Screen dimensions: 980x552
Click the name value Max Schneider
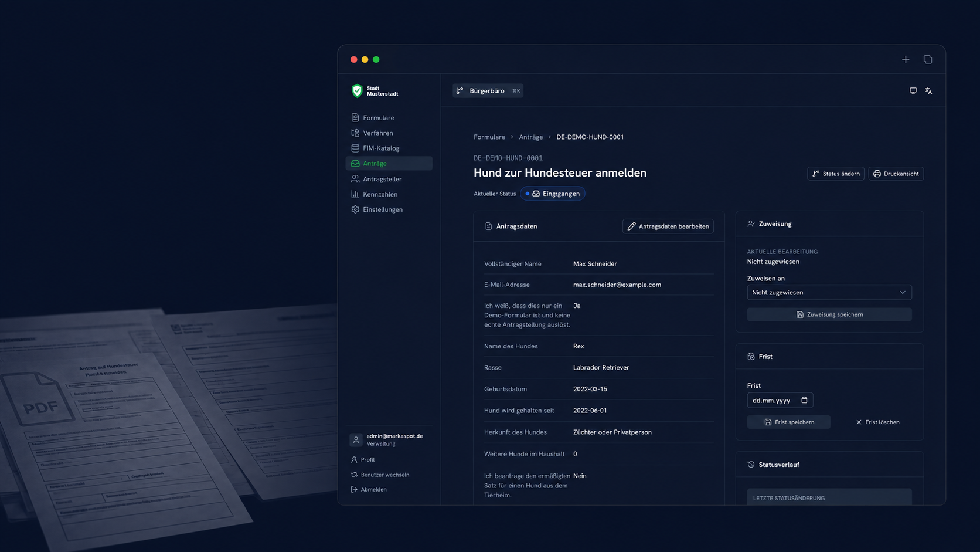(595, 263)
